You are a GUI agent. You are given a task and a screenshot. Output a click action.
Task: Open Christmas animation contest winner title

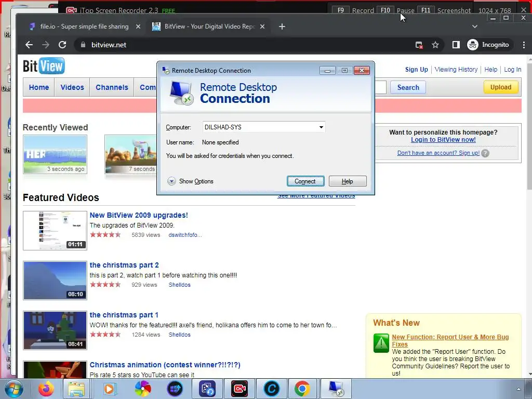coord(165,365)
